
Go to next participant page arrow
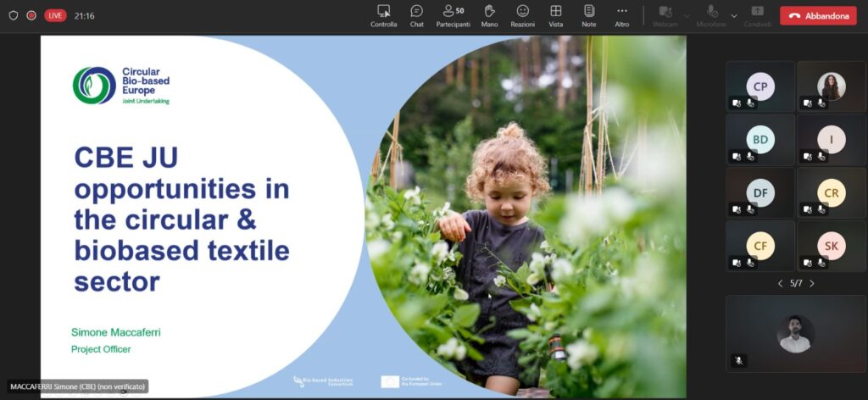click(x=812, y=283)
